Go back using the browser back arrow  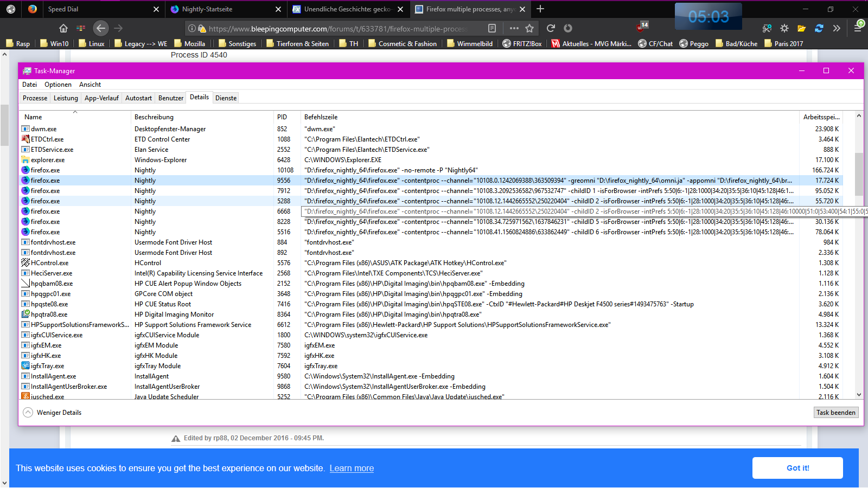(x=101, y=28)
